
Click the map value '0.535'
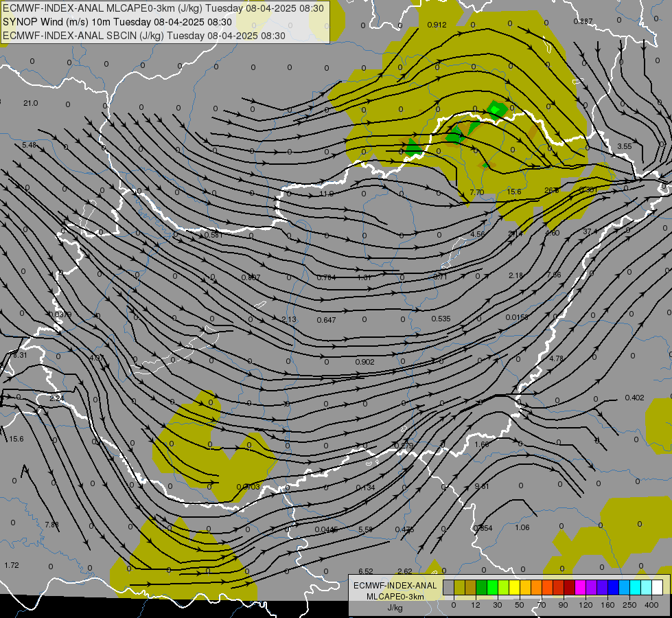pyautogui.click(x=441, y=319)
